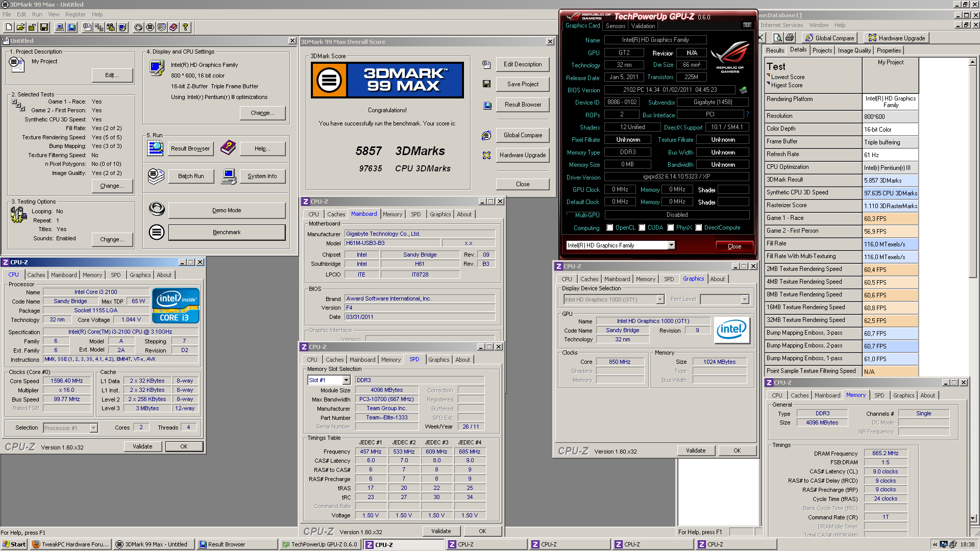980x551 pixels.
Task: Click Validate in the CPU-Z SPD window
Action: click(441, 531)
